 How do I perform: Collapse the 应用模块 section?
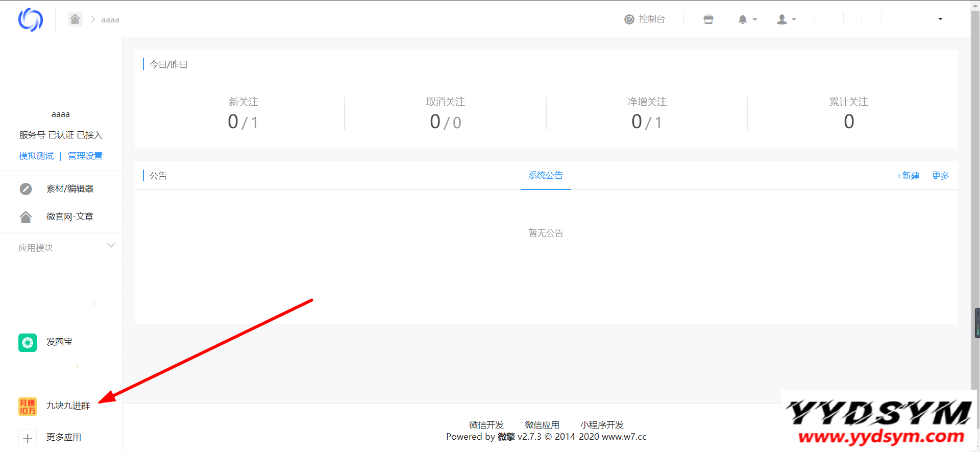[111, 246]
